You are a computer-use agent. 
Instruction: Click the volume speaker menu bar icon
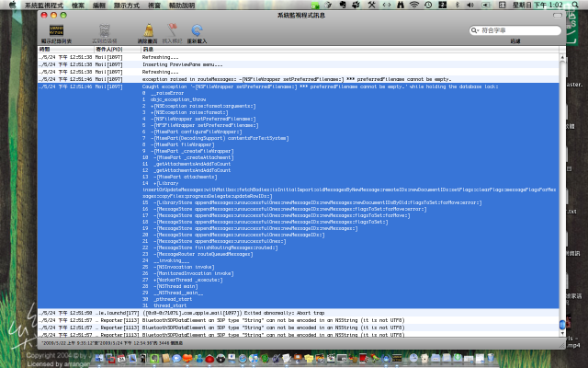tap(470, 5)
